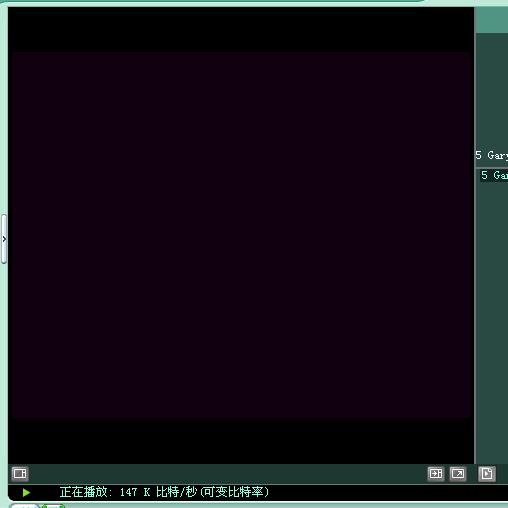Switch to full screen using the diagonal arrow icon
Image resolution: width=508 pixels, height=508 pixels.
click(x=458, y=473)
